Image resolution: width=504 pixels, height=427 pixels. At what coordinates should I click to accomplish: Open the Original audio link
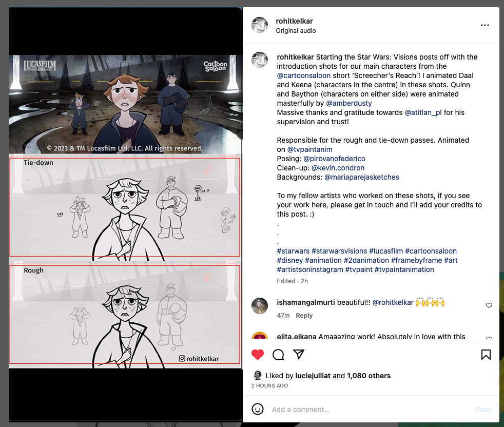(296, 31)
